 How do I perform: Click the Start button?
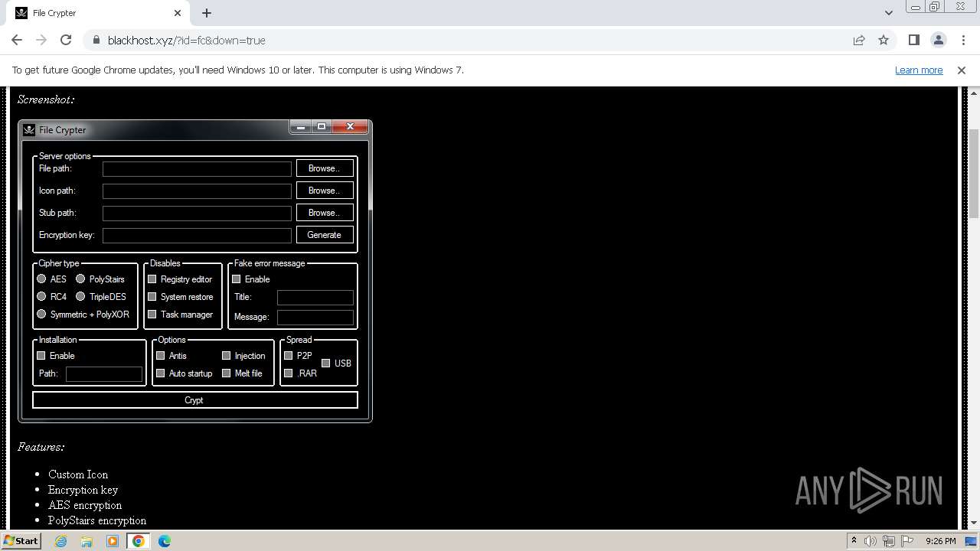(x=21, y=541)
